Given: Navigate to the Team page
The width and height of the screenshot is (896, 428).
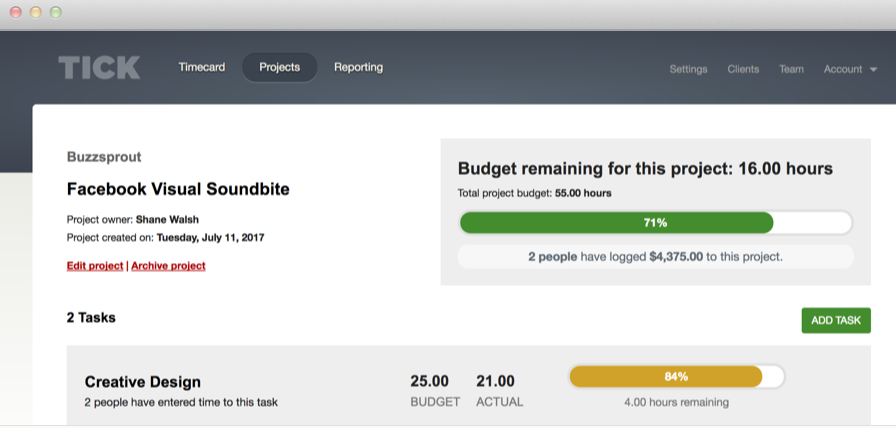Looking at the screenshot, I should (x=791, y=69).
